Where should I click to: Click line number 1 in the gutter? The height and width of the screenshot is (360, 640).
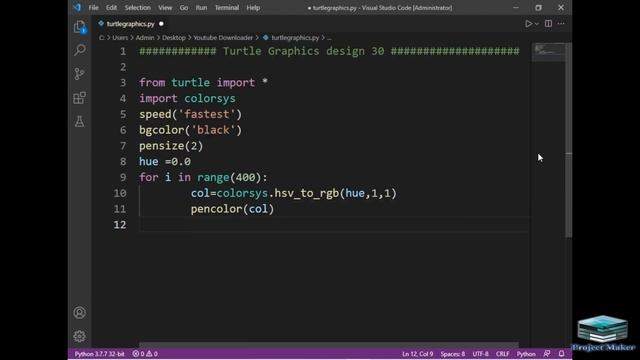(x=123, y=51)
